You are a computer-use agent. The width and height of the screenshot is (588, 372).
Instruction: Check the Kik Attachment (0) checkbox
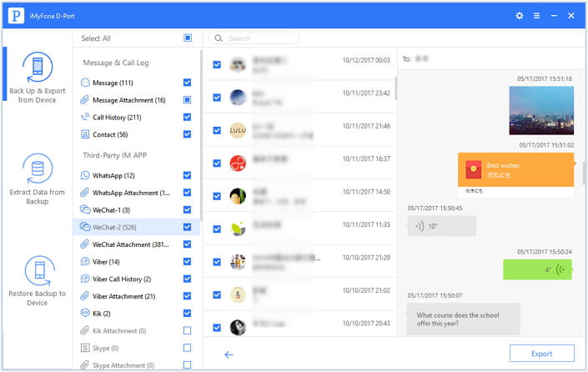187,330
